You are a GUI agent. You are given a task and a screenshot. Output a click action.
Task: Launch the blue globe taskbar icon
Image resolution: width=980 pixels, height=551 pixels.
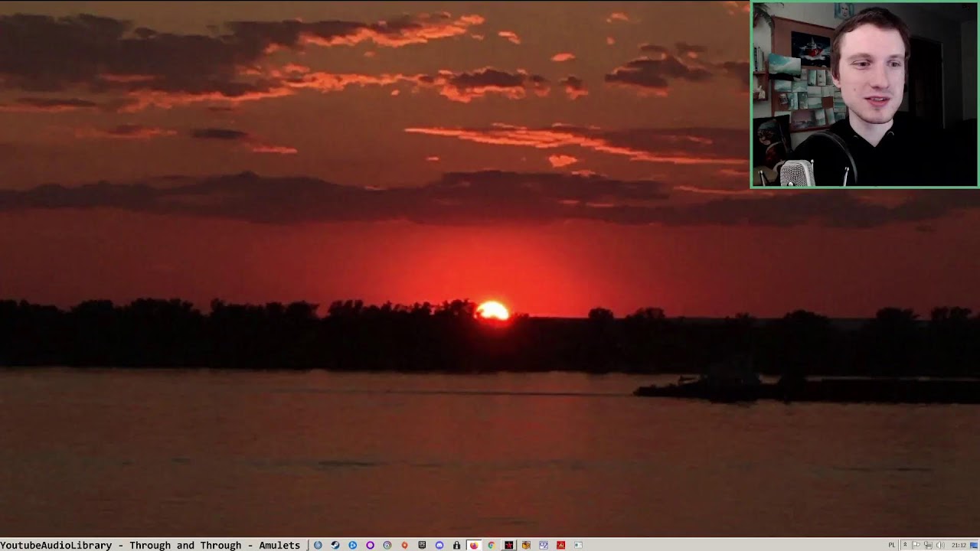point(318,545)
